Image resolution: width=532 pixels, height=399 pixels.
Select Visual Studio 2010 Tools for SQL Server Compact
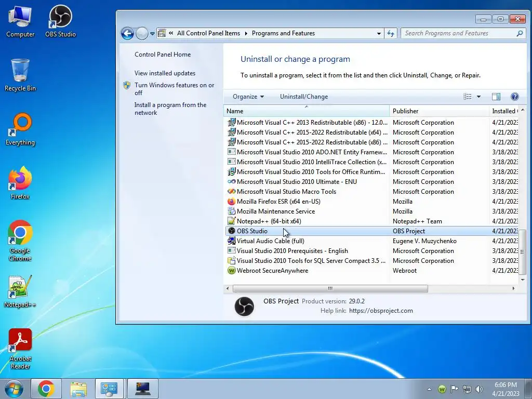pyautogui.click(x=371, y=260)
